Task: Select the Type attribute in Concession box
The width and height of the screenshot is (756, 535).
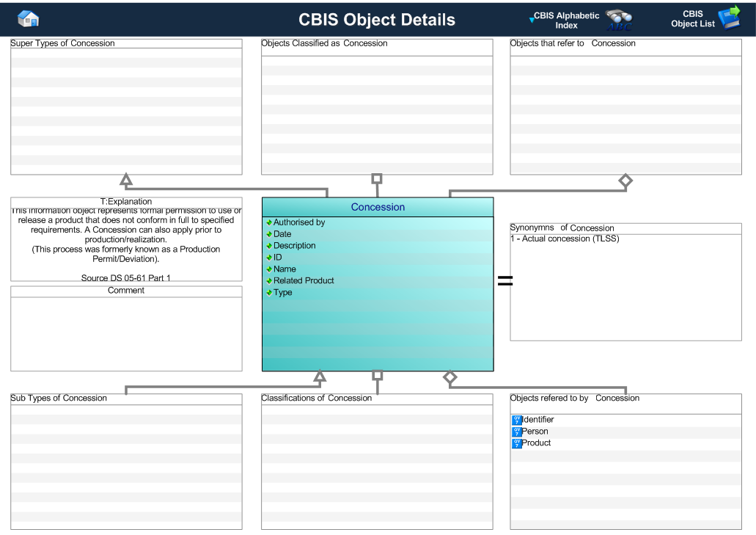Action: [282, 293]
